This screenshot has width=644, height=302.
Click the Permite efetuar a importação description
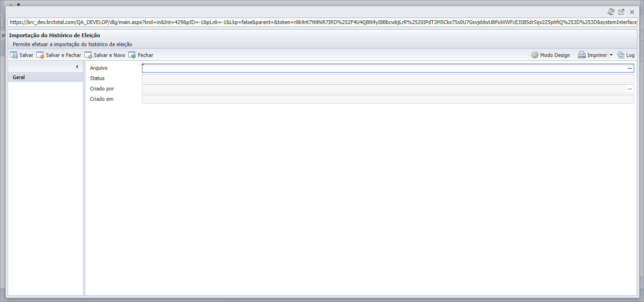pyautogui.click(x=73, y=44)
